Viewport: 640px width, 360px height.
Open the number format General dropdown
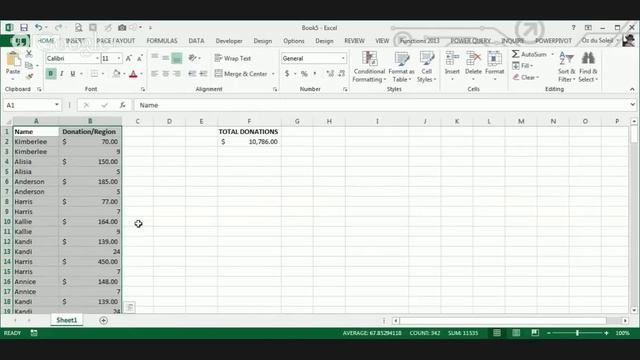pyautogui.click(x=343, y=58)
